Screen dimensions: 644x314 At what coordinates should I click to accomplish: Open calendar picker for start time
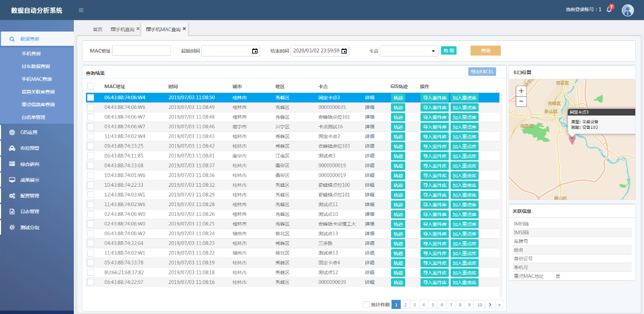coord(255,51)
